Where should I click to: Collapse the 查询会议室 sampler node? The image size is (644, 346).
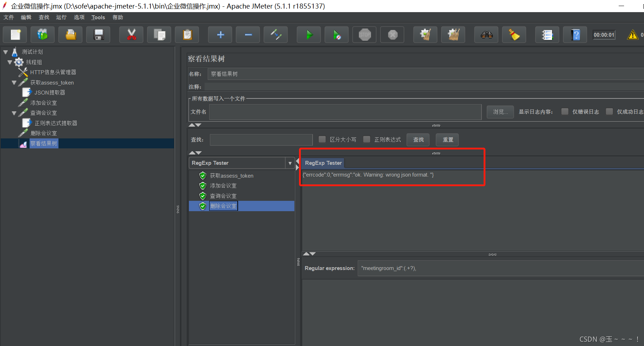(14, 113)
